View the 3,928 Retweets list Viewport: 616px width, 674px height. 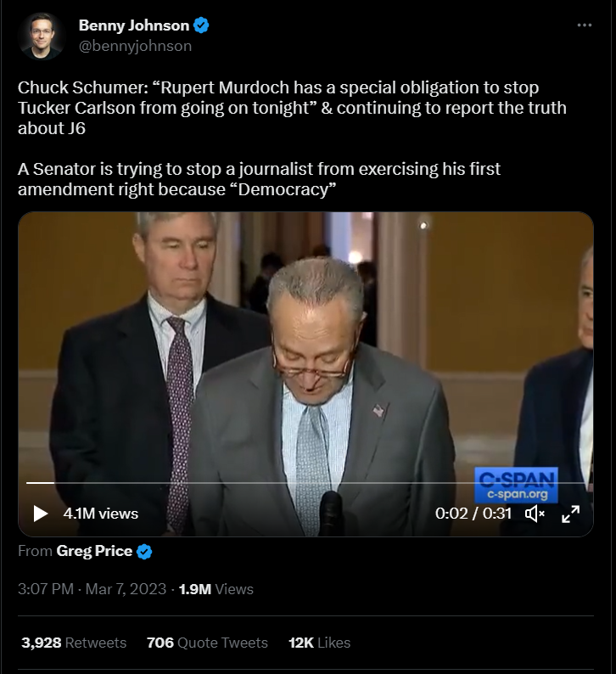coord(72,643)
